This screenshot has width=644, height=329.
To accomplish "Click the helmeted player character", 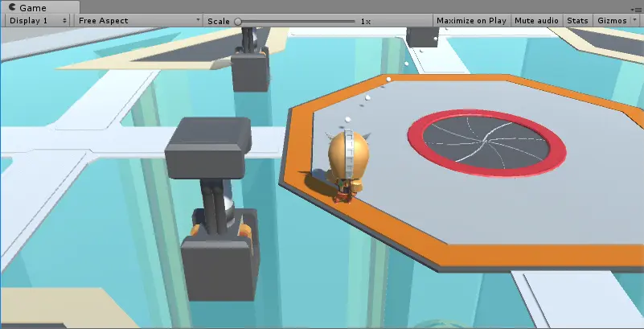I will [x=347, y=167].
